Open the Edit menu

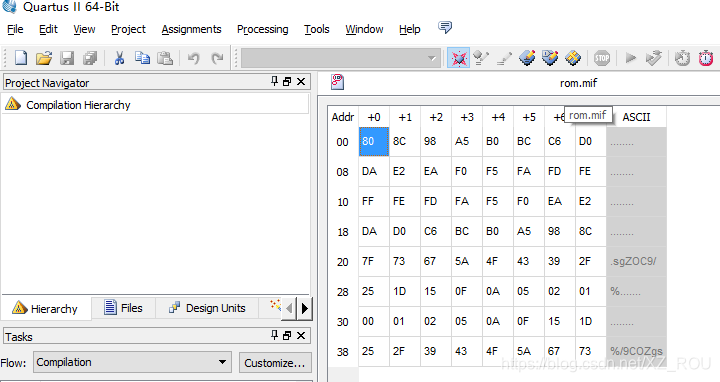tap(48, 29)
